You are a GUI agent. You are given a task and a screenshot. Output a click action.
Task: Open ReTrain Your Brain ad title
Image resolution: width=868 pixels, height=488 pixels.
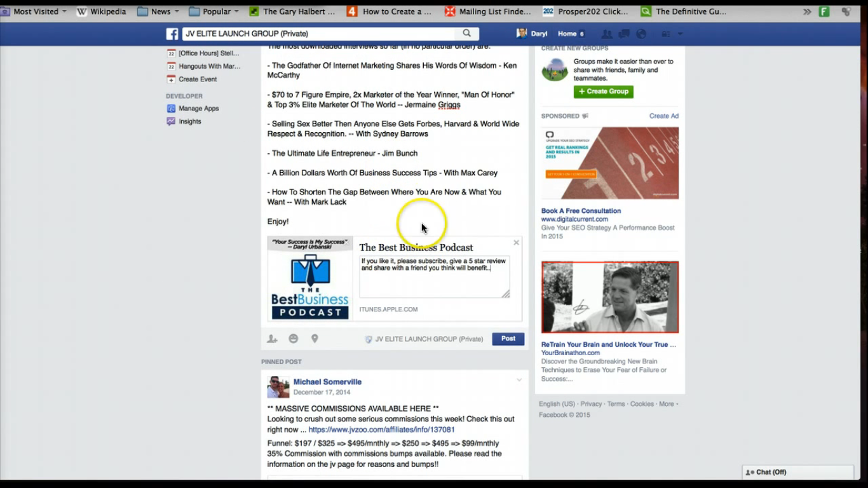pos(609,344)
